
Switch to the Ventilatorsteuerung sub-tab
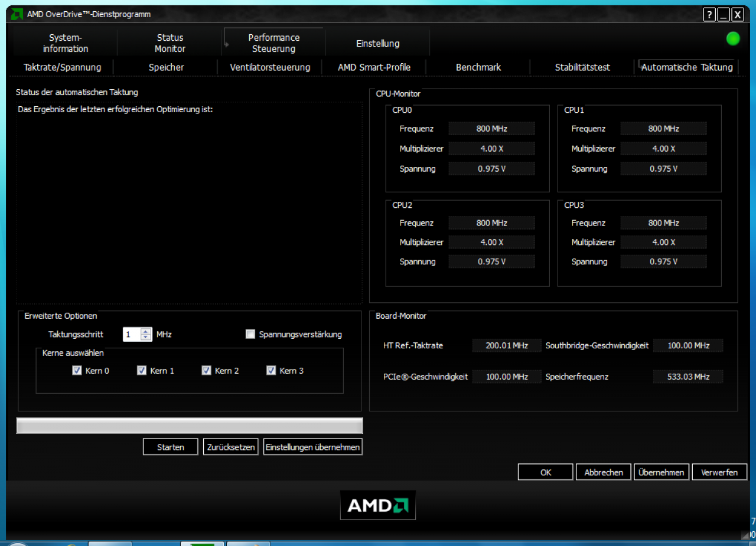click(270, 67)
